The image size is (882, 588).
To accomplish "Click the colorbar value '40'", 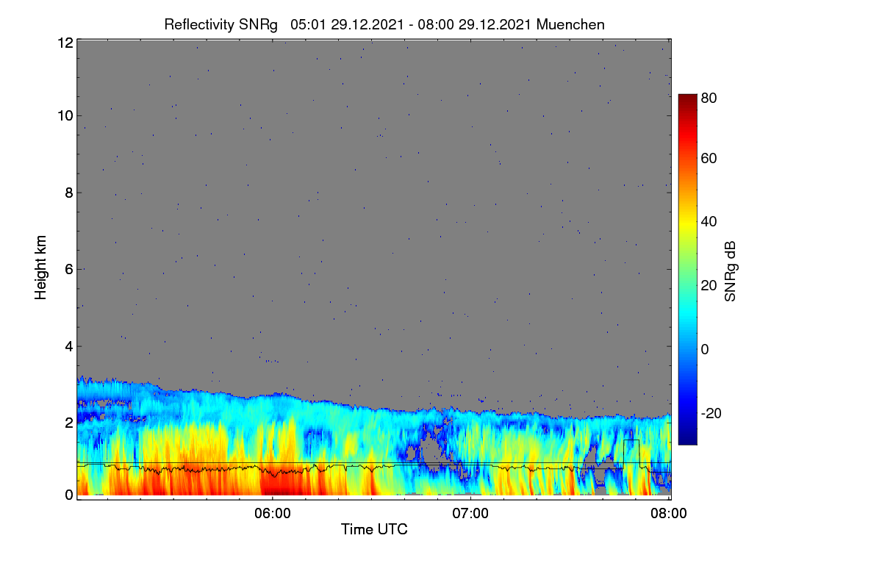I will [x=709, y=222].
